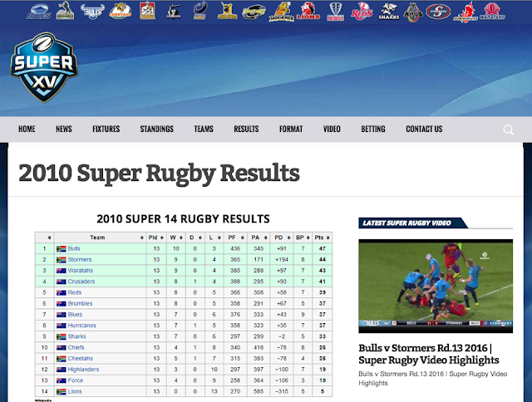Open the Lions team logo
This screenshot has height=402, width=532.
[308, 11]
